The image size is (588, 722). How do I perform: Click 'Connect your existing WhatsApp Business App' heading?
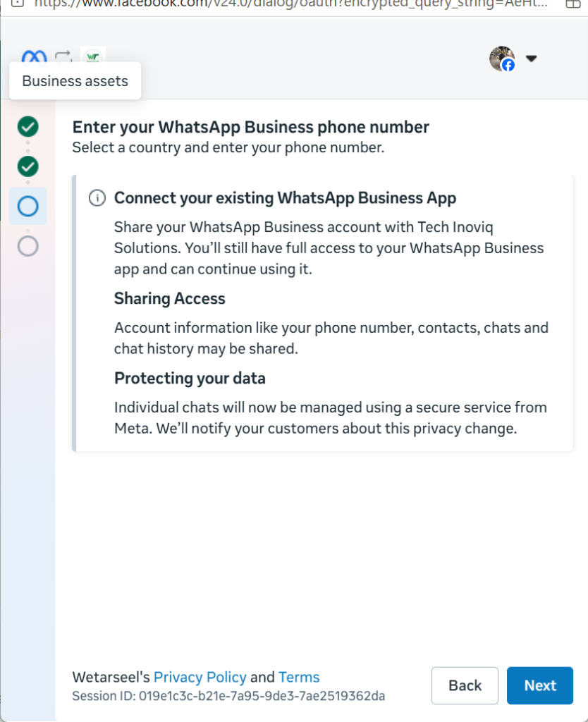point(285,198)
